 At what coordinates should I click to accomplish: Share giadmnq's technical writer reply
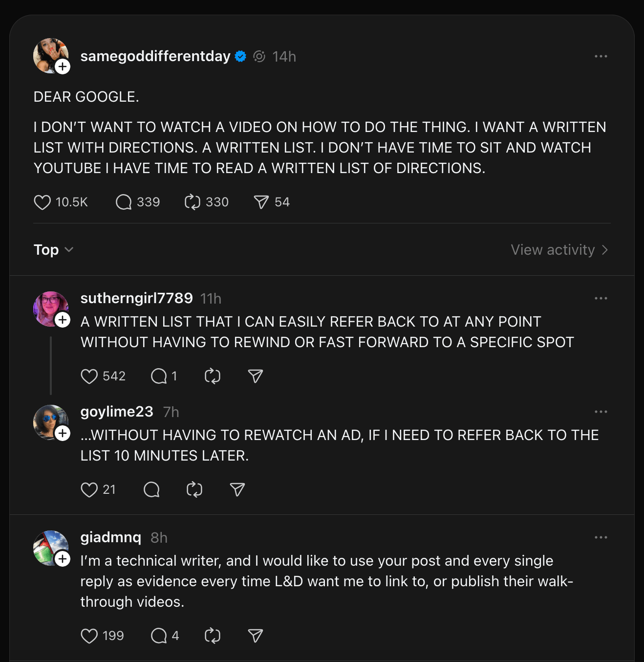[x=256, y=636]
